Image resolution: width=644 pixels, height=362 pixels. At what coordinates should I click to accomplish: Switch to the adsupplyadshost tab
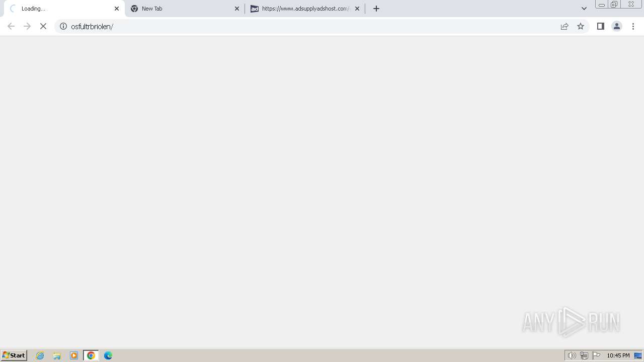[x=305, y=9]
